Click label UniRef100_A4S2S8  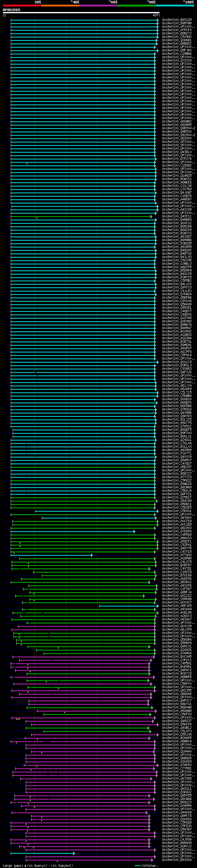[177, 209]
